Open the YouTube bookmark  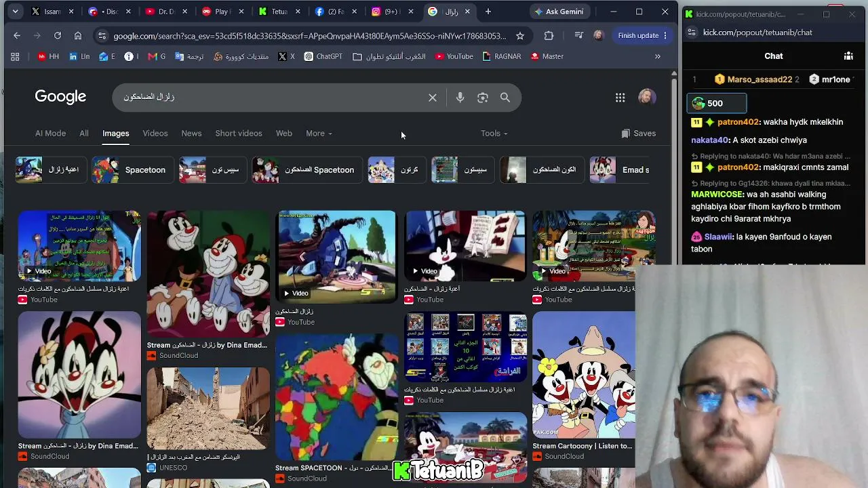pos(454,56)
